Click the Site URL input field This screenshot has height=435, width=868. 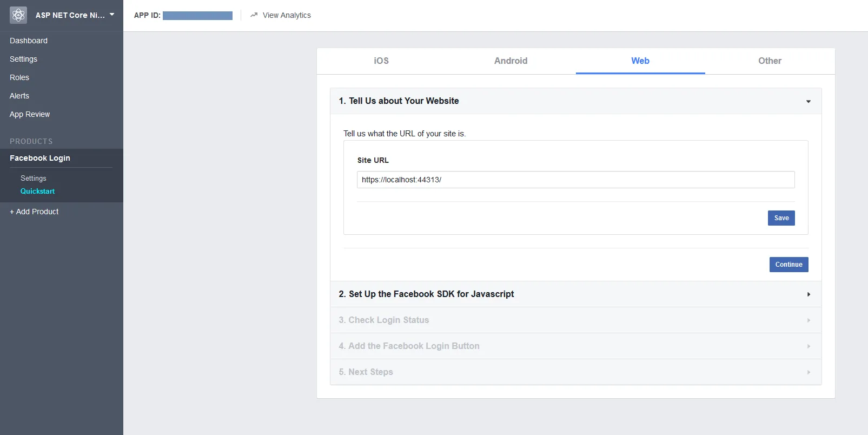[x=575, y=180]
